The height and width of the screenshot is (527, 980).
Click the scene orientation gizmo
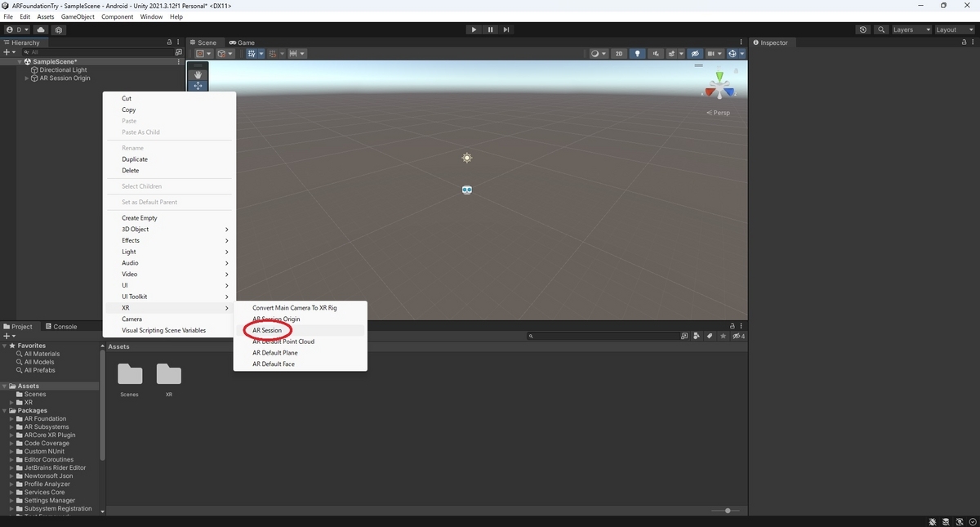[x=719, y=86]
